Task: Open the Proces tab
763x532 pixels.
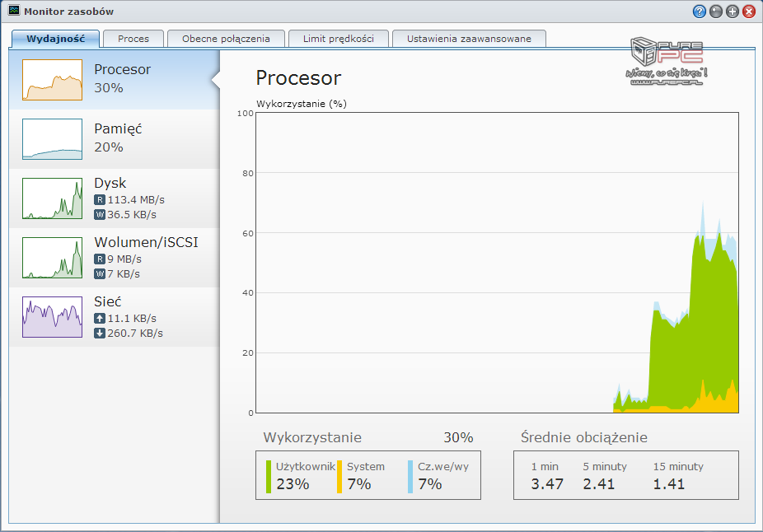Action: (133, 39)
